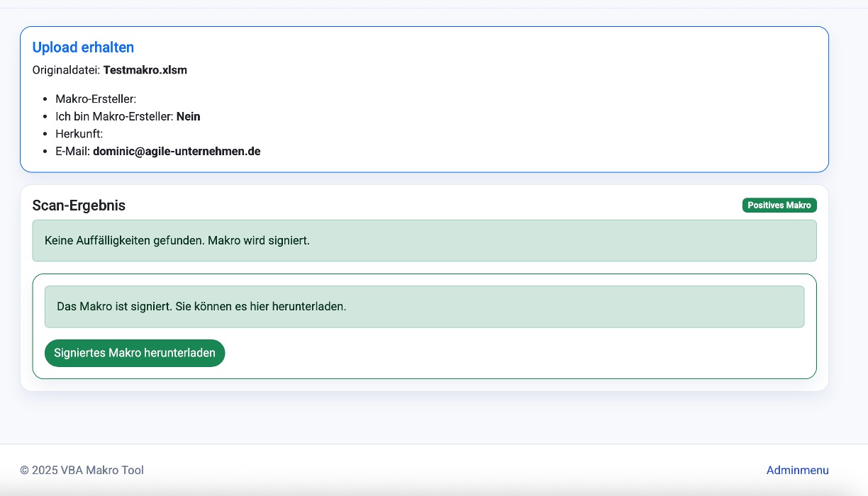Image resolution: width=868 pixels, height=496 pixels.
Task: Click the bullet beside Ich bin Makro-Ersteller
Action: [46, 117]
